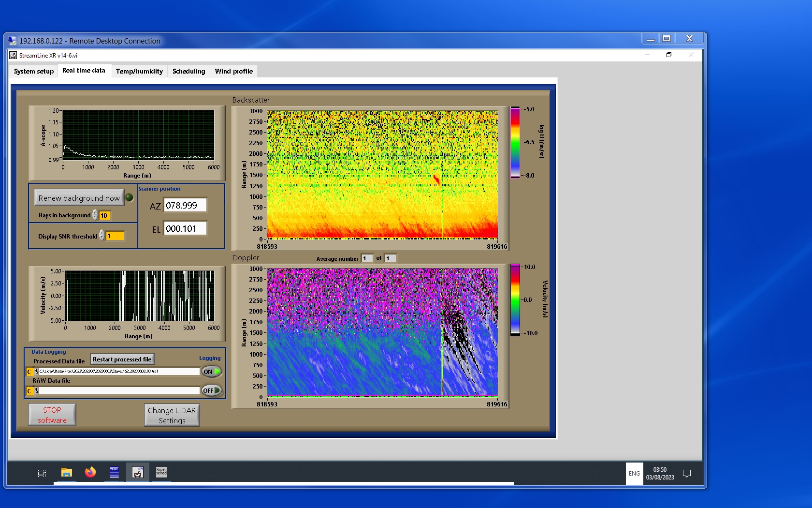Turn on RAW Data file logging

click(x=212, y=390)
